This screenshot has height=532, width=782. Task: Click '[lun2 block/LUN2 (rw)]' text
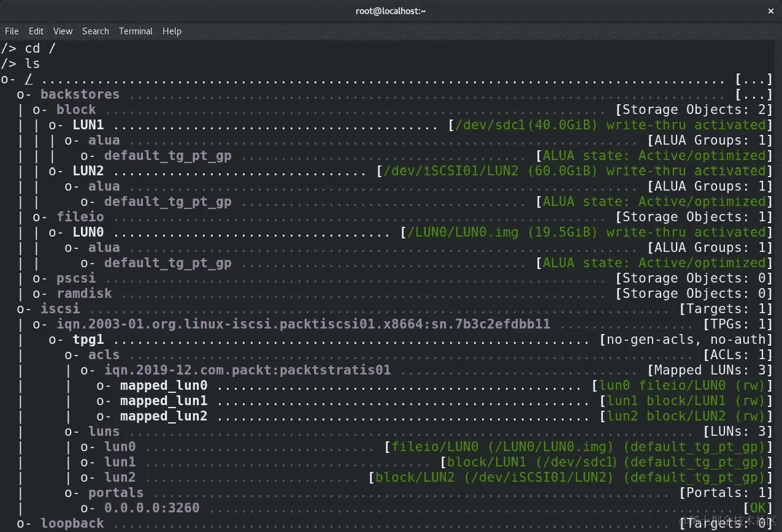pyautogui.click(x=685, y=416)
